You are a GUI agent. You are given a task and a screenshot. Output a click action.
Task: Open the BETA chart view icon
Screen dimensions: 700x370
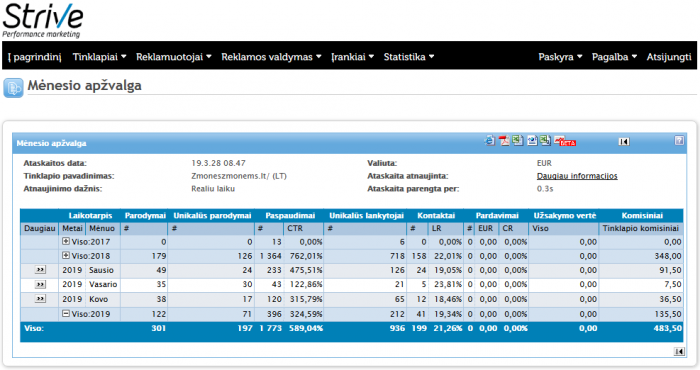click(565, 141)
